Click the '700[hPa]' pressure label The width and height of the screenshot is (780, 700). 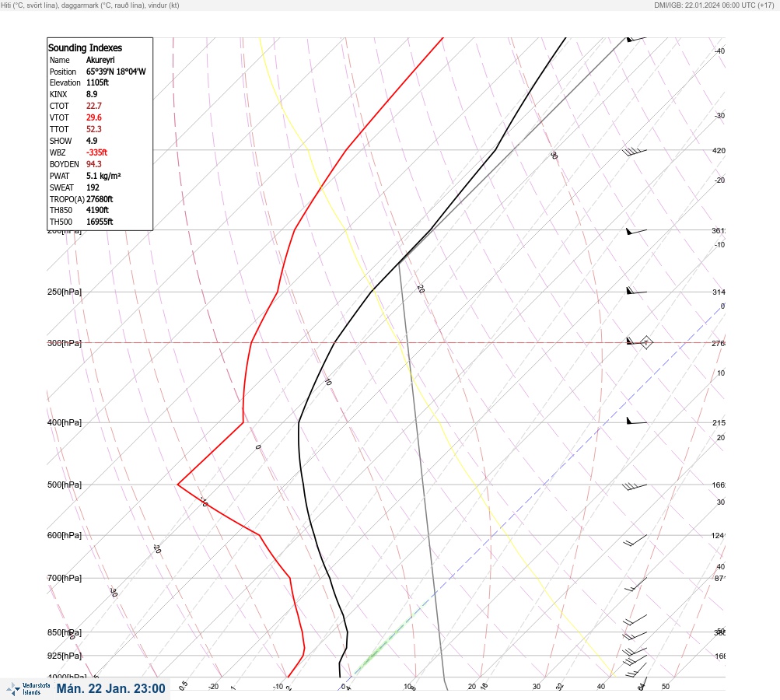65,578
